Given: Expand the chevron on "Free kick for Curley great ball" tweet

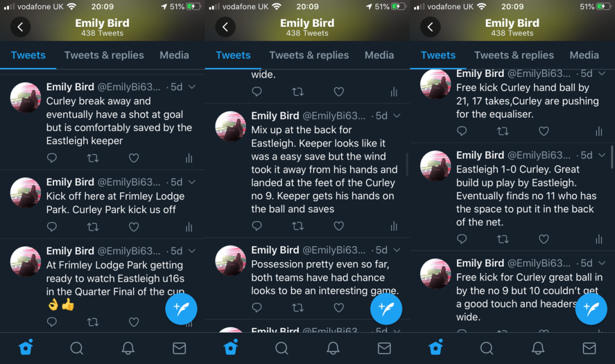Looking at the screenshot, I should coord(602,263).
